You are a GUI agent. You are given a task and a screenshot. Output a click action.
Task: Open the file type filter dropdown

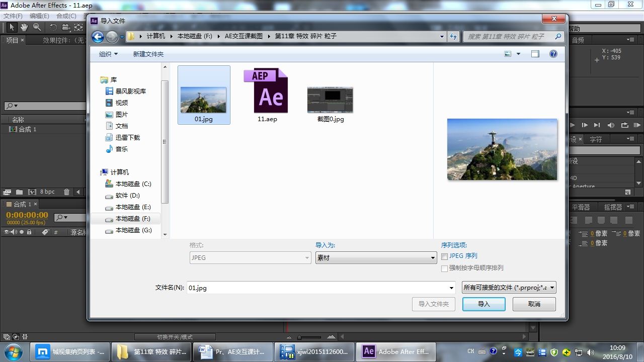[x=509, y=288]
